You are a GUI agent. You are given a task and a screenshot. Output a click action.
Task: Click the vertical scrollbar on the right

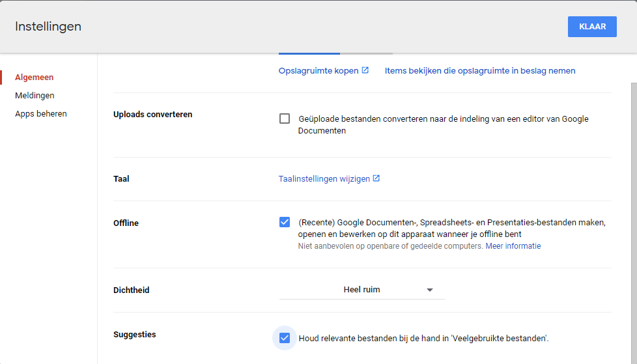coord(634,223)
